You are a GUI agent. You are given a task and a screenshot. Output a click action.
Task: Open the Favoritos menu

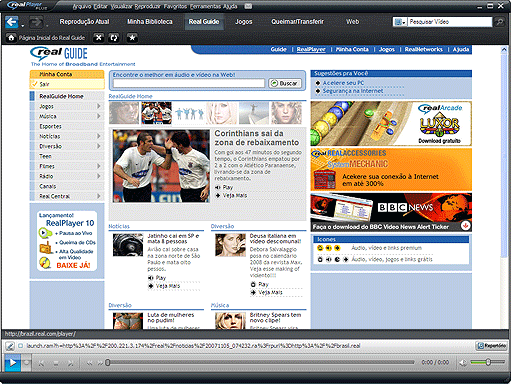pos(175,6)
